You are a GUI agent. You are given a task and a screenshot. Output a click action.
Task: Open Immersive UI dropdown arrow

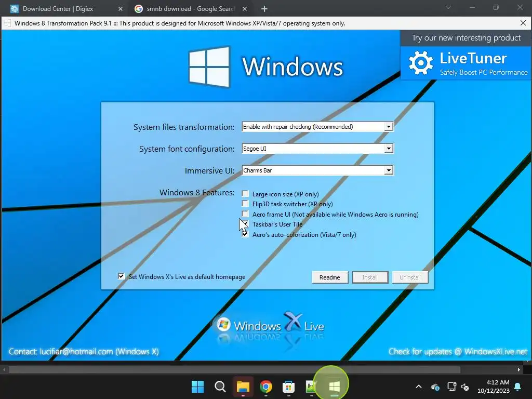(x=389, y=170)
